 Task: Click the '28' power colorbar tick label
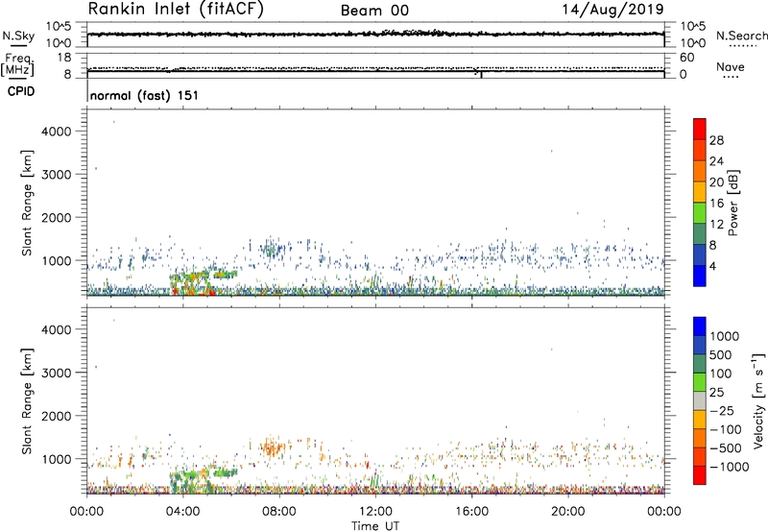tap(716, 140)
